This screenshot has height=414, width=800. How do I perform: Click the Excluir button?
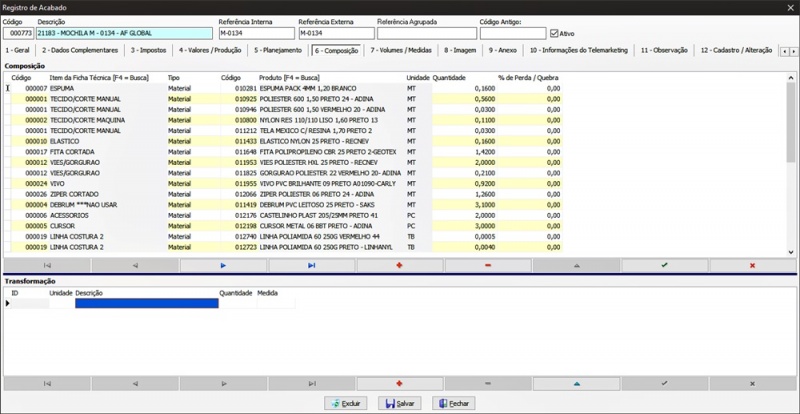pyautogui.click(x=345, y=403)
